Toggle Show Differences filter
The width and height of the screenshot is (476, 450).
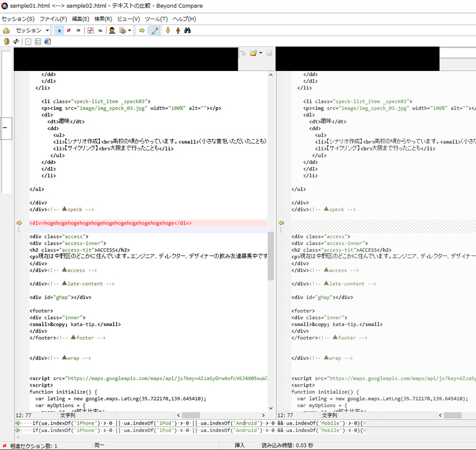pos(69,31)
